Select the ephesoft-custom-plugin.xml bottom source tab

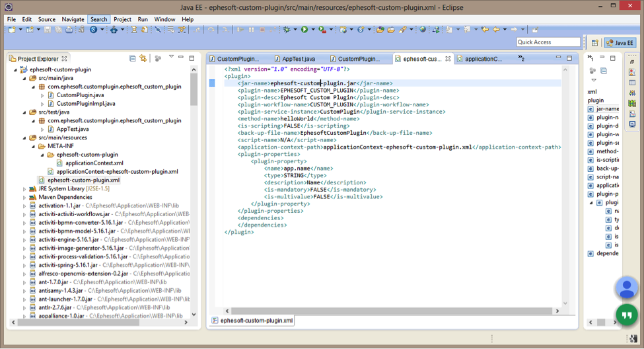click(x=252, y=321)
